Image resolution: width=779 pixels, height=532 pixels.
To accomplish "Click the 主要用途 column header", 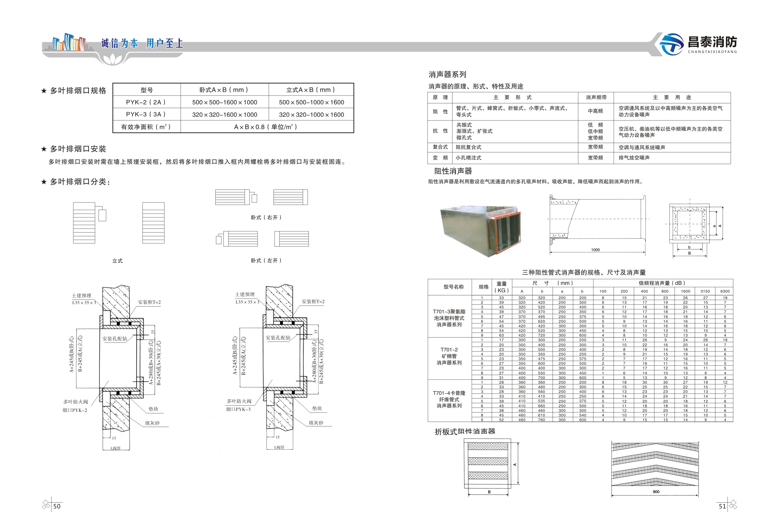I will click(x=672, y=98).
